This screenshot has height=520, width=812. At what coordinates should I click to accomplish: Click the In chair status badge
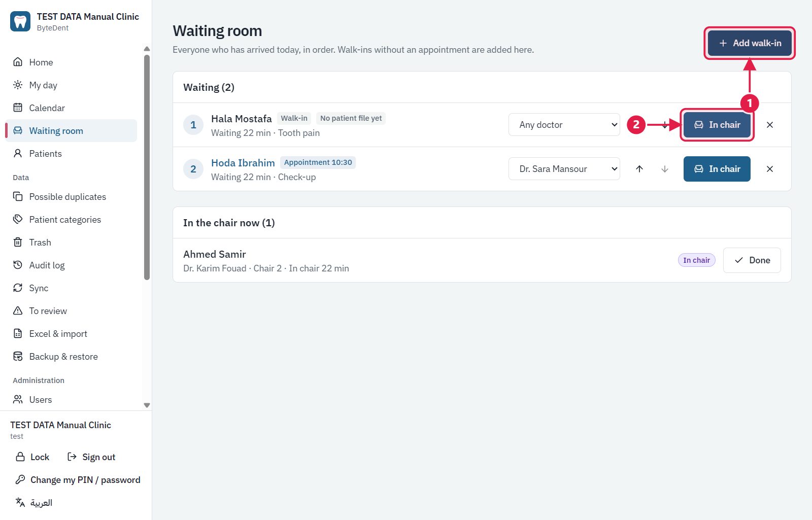click(697, 260)
